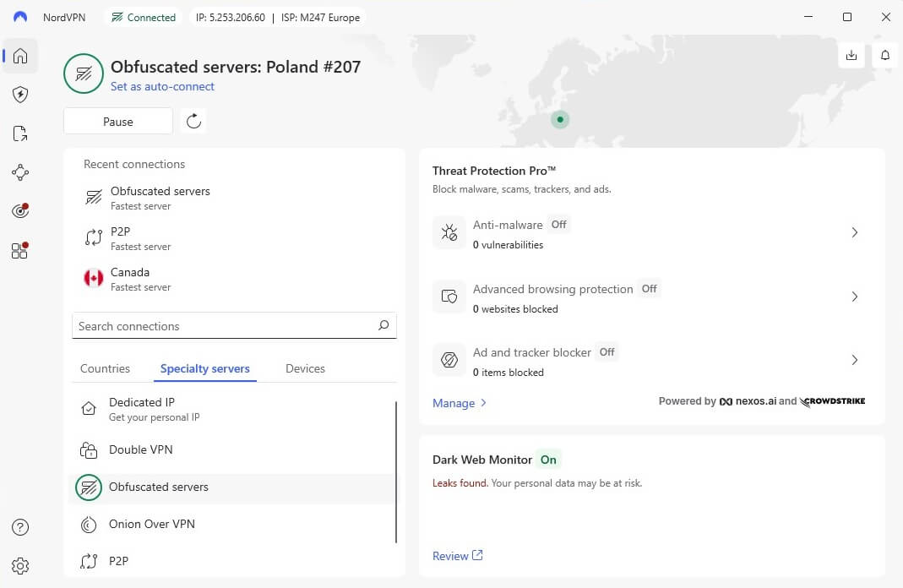Screen dimensions: 903x588
Task: Switch to the Devices tab
Action: [x=303, y=368]
